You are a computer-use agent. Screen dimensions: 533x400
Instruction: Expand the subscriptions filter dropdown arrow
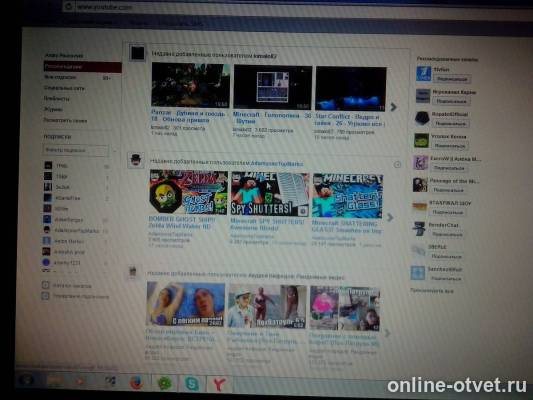(x=114, y=150)
